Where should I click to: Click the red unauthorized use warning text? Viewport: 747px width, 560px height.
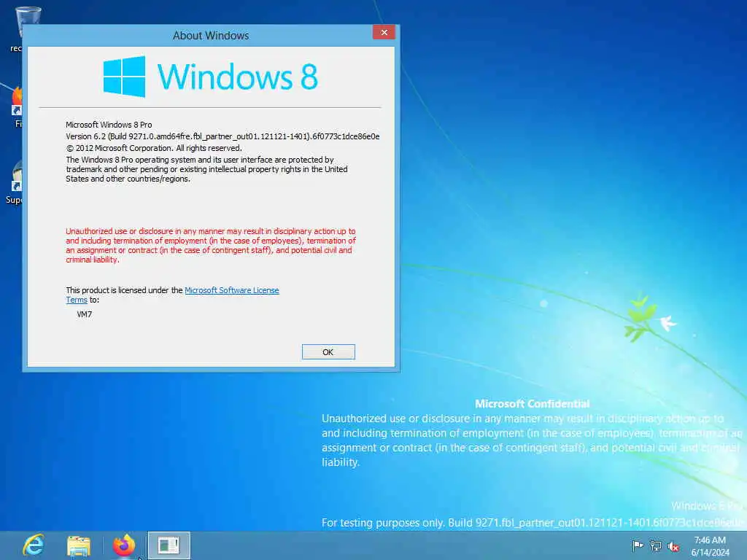point(211,245)
